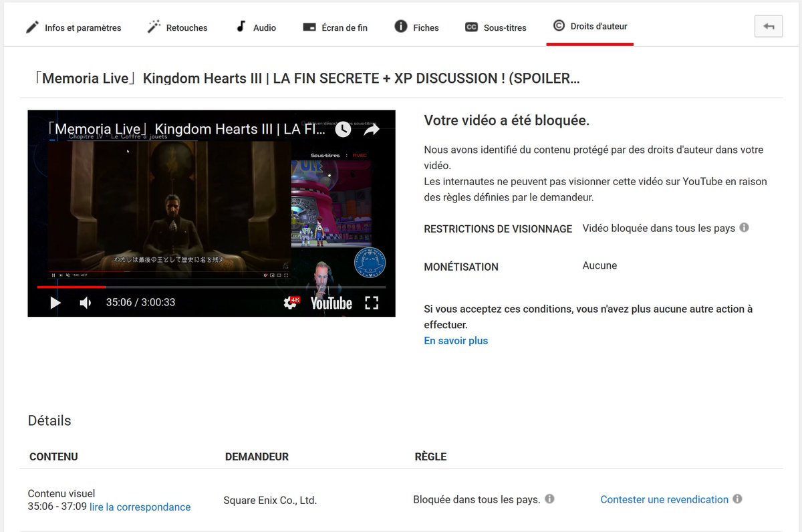Click Contester une revendication link
The height and width of the screenshot is (532, 802).
pos(664,499)
